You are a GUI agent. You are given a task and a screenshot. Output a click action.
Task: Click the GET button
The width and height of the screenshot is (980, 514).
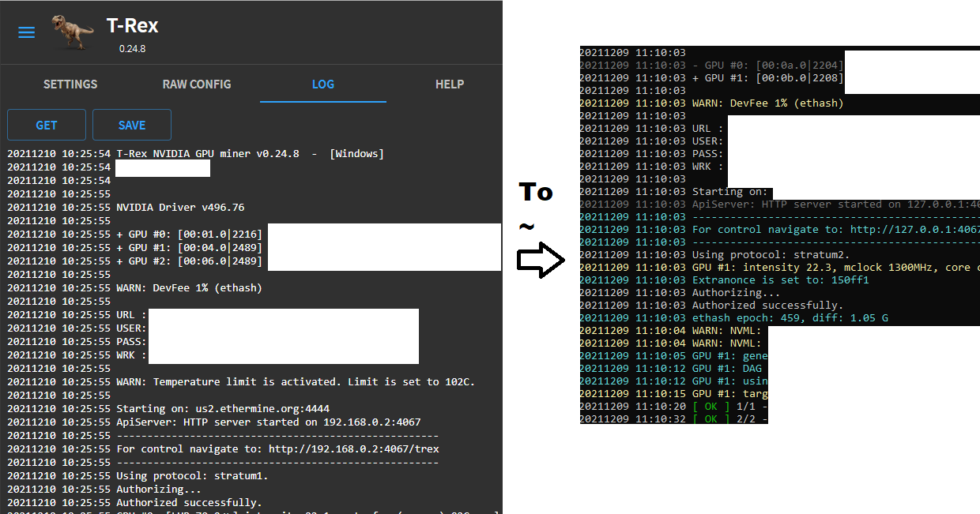[x=46, y=124]
